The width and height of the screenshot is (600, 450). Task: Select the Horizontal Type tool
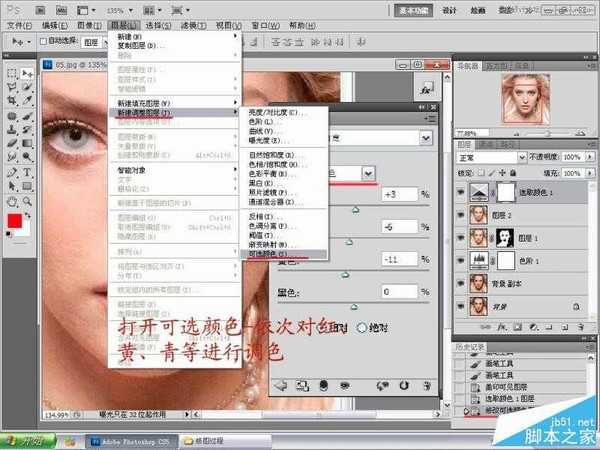click(27, 172)
